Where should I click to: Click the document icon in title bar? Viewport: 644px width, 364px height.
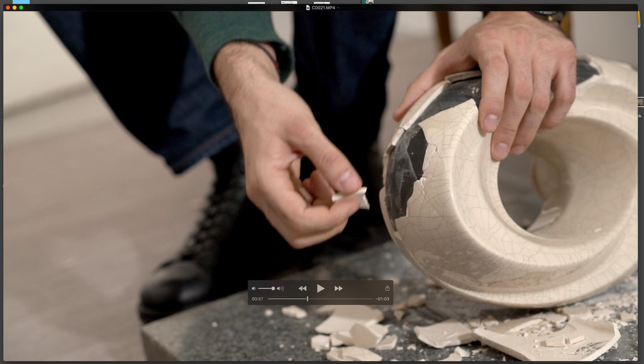308,8
